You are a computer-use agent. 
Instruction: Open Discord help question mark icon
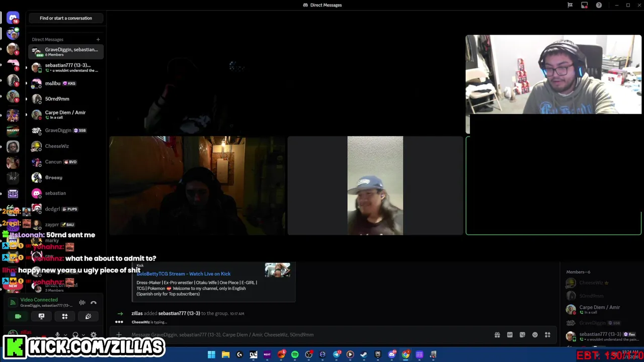pyautogui.click(x=599, y=5)
